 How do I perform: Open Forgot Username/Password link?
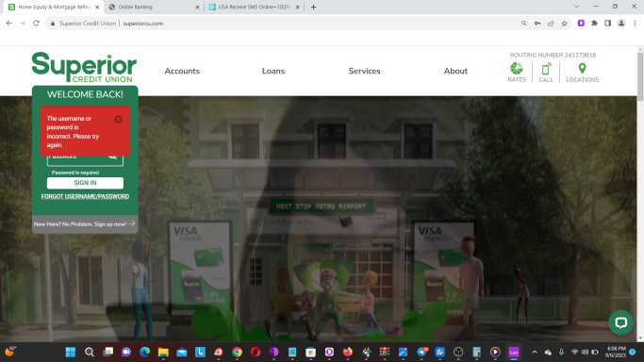click(85, 197)
